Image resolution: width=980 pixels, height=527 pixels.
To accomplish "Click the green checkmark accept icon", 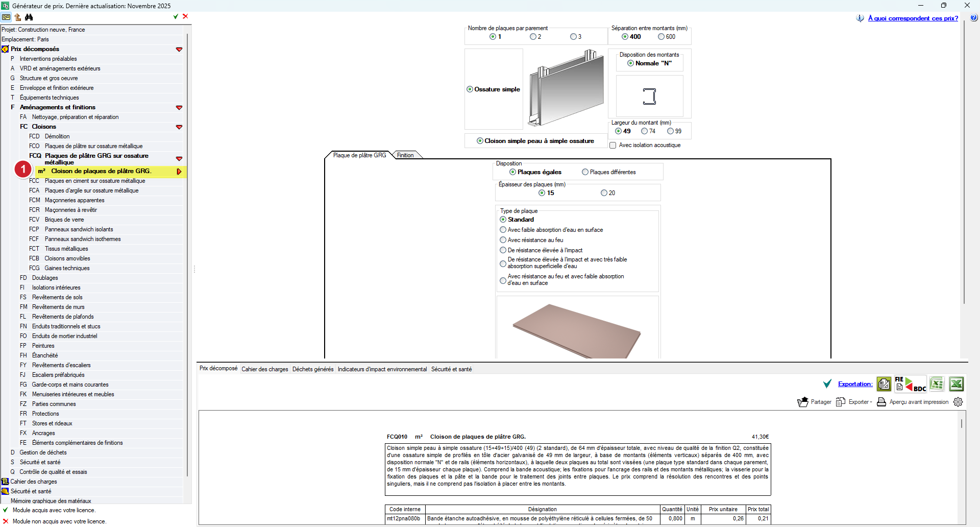I will click(x=176, y=16).
